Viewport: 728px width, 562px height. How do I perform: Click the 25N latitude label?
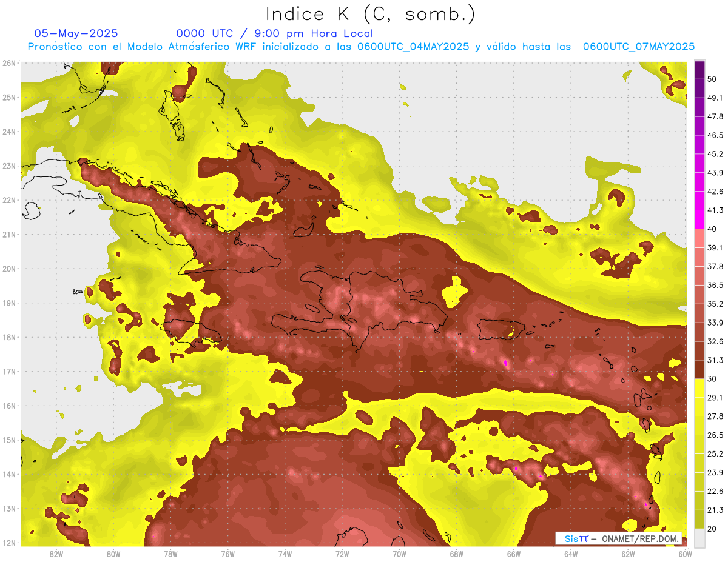(x=9, y=97)
